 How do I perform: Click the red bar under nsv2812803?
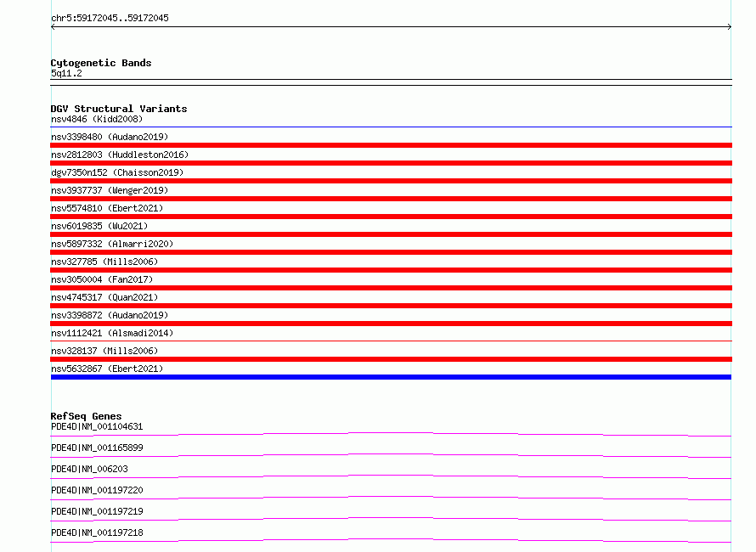(x=391, y=163)
